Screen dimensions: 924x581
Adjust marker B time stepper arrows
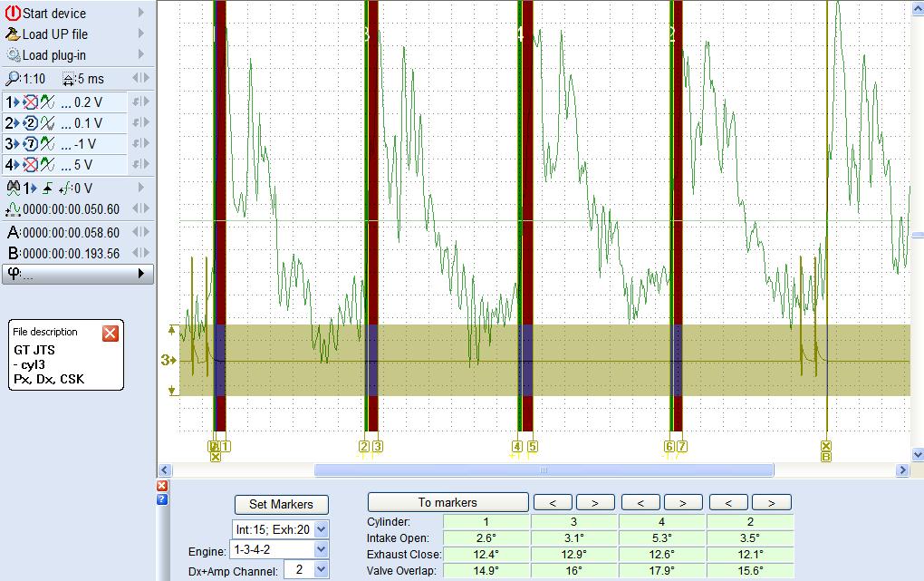click(140, 253)
